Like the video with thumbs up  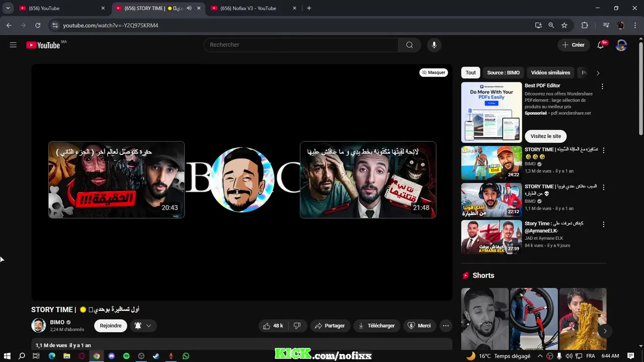tap(273, 326)
